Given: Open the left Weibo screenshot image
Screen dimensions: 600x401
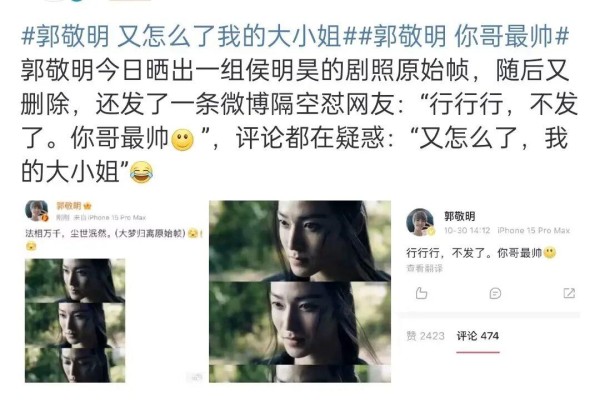Looking at the screenshot, I should point(113,291).
